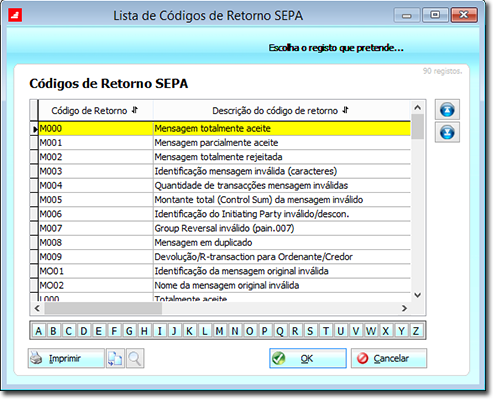The width and height of the screenshot is (496, 404).
Task: Click the vertical scrollbar down arrow
Action: click(417, 295)
